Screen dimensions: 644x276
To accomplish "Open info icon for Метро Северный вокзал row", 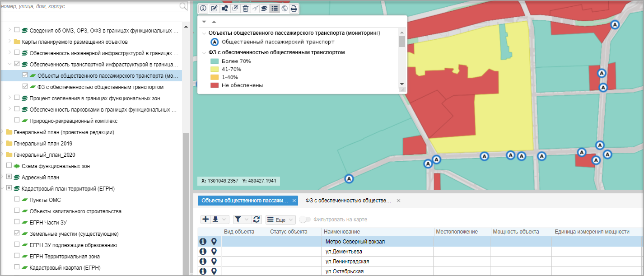I will [203, 242].
